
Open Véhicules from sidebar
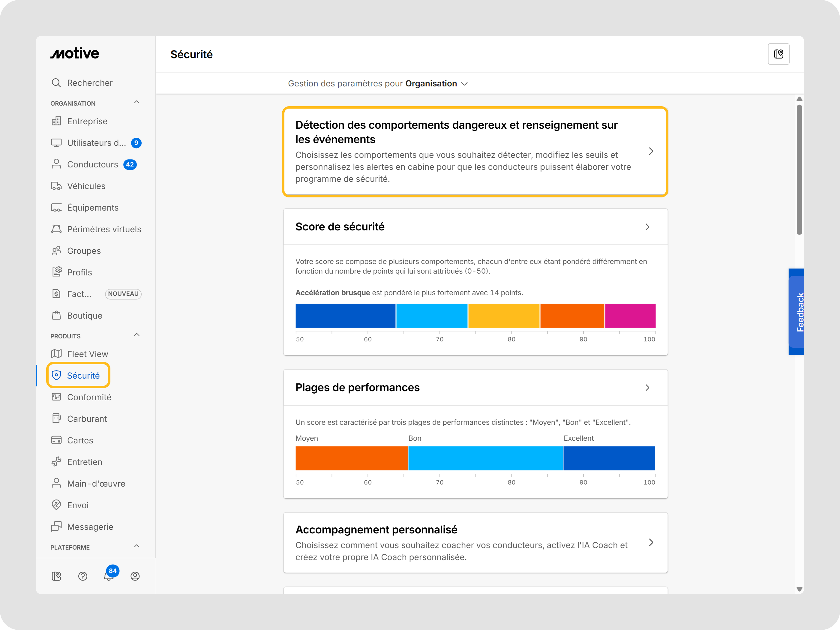(x=86, y=186)
